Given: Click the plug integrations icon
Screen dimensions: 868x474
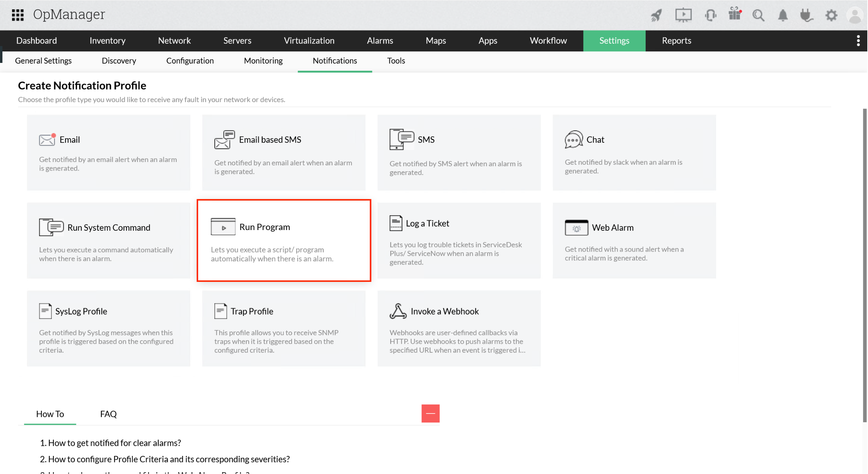Looking at the screenshot, I should click(x=806, y=15).
